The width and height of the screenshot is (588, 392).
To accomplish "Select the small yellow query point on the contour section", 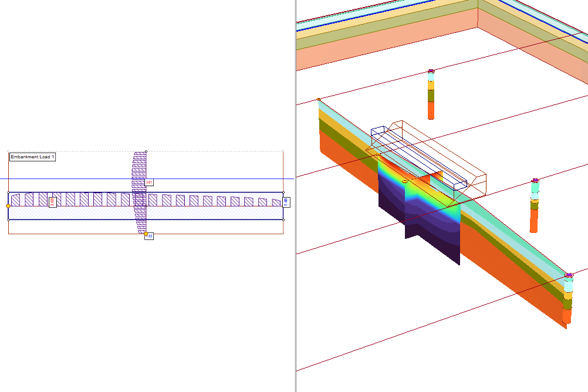I will (x=405, y=181).
